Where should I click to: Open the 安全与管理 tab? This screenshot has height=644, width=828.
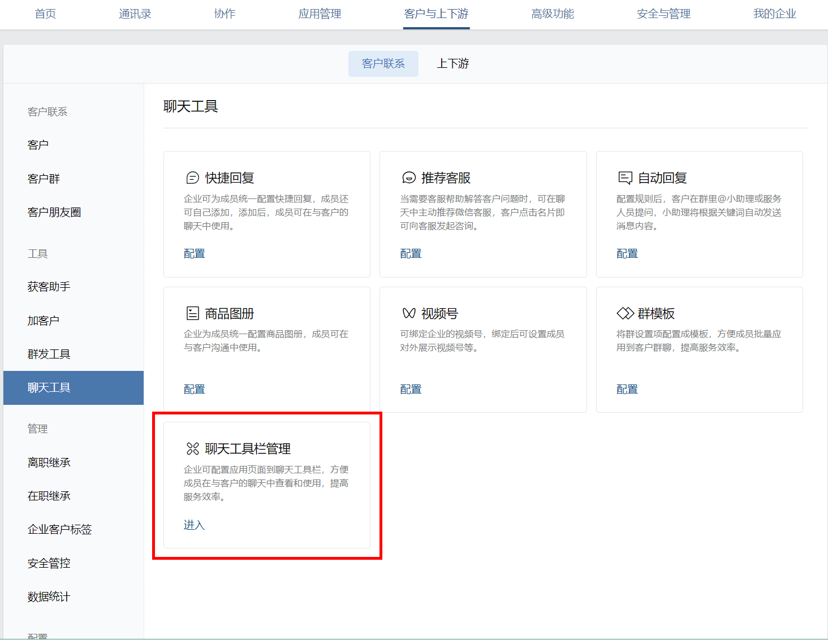point(663,14)
